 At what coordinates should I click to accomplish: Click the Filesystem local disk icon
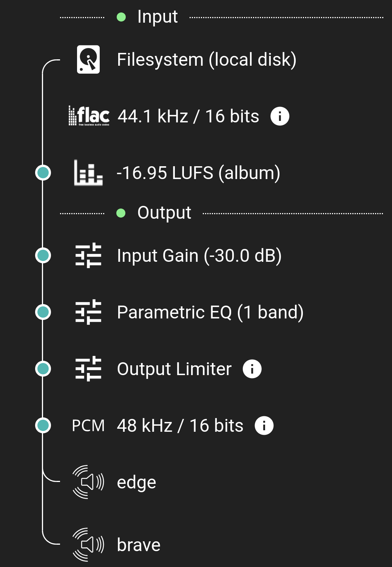[88, 59]
